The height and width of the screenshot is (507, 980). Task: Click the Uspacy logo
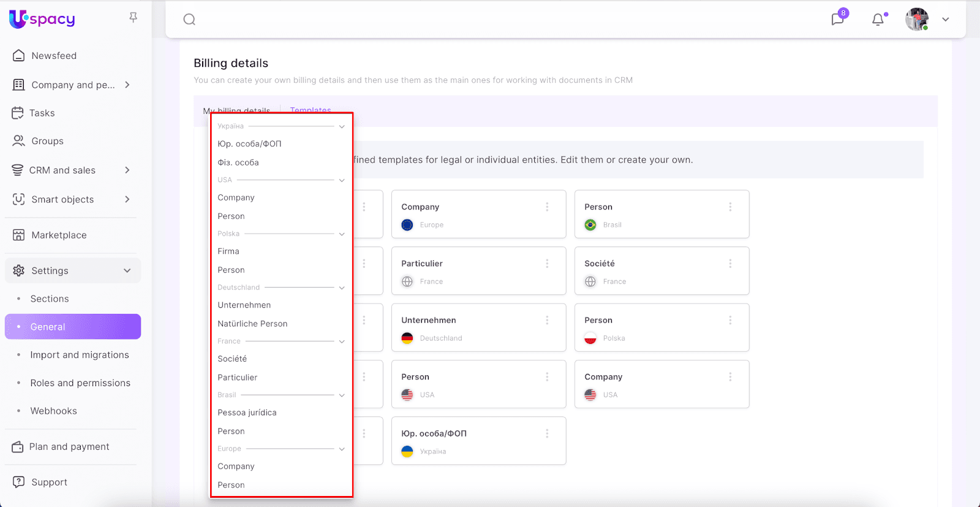click(42, 19)
